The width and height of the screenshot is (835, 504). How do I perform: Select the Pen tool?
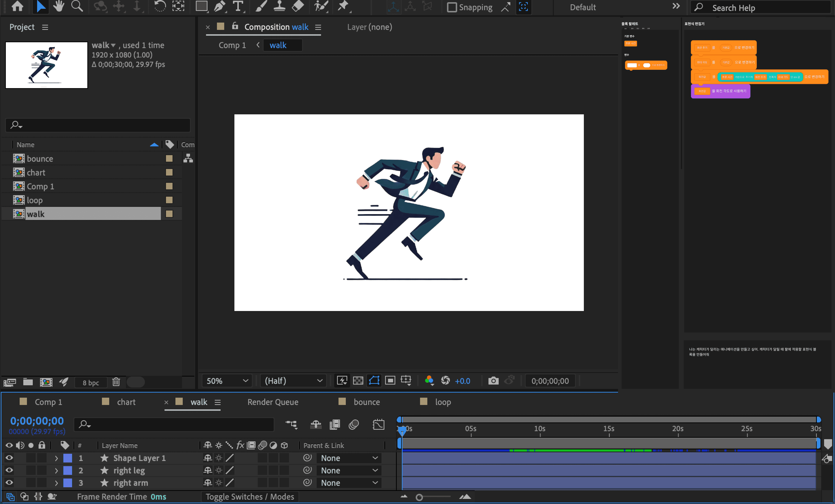220,6
